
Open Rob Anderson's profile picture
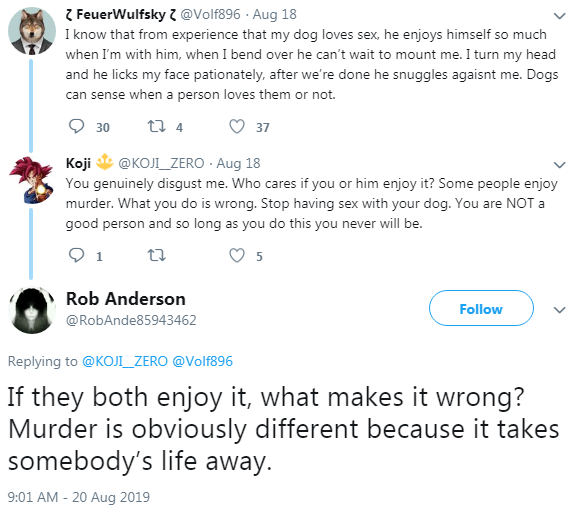click(32, 310)
